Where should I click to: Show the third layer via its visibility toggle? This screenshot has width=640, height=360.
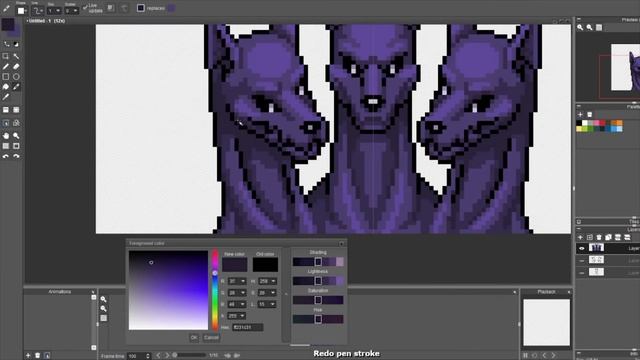pyautogui.click(x=582, y=272)
